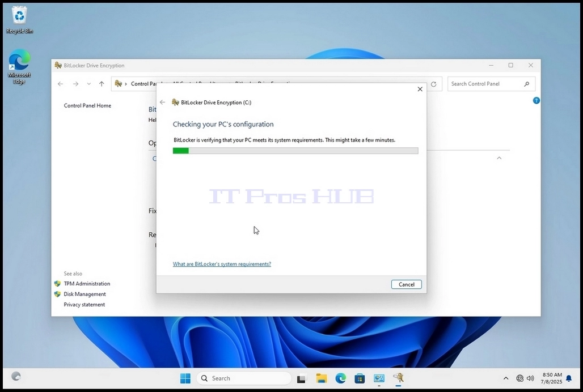Screen dimensions: 583x392
Task: Open Microsoft Store from taskbar
Action: point(360,378)
